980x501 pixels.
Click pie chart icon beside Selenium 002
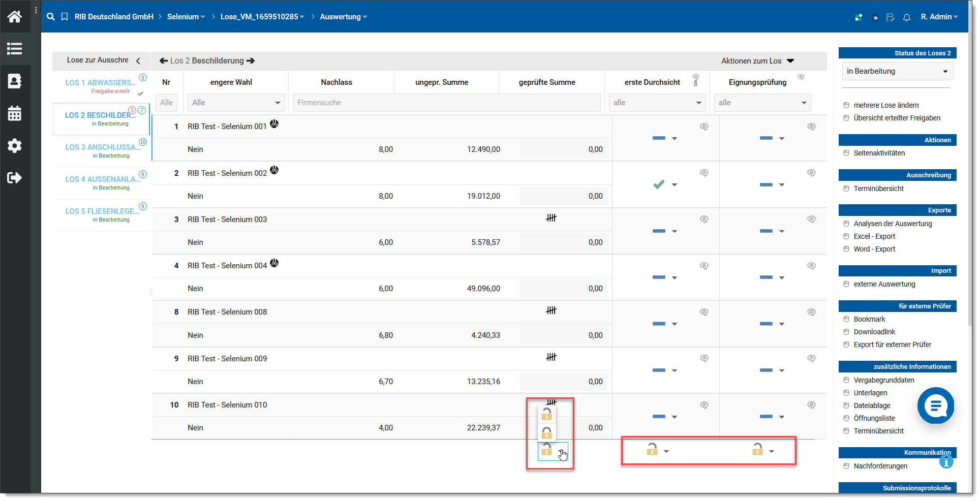click(274, 170)
